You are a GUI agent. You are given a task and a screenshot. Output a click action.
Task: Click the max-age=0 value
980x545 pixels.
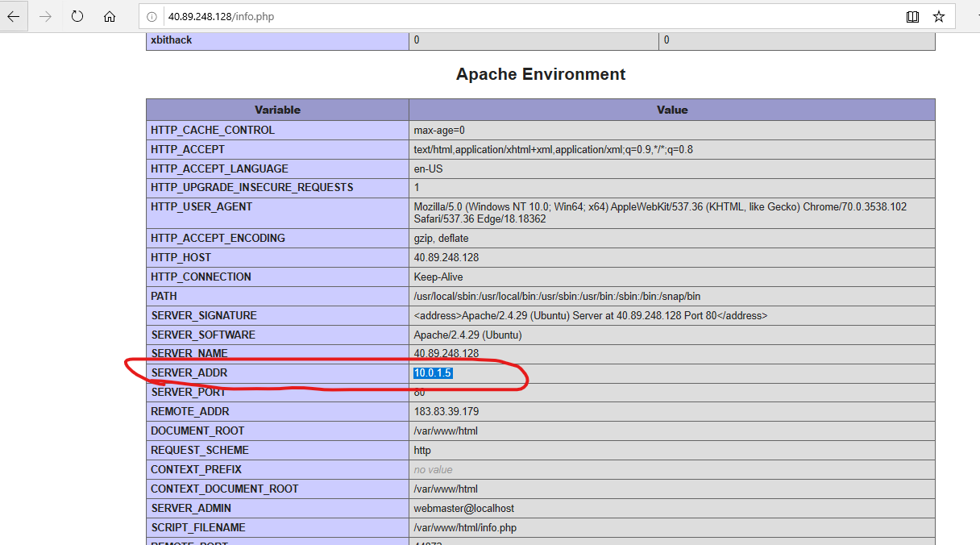[x=439, y=130]
